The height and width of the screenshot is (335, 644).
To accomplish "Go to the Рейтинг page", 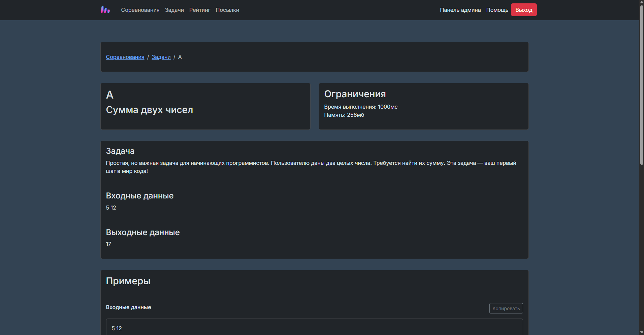I will pos(199,10).
